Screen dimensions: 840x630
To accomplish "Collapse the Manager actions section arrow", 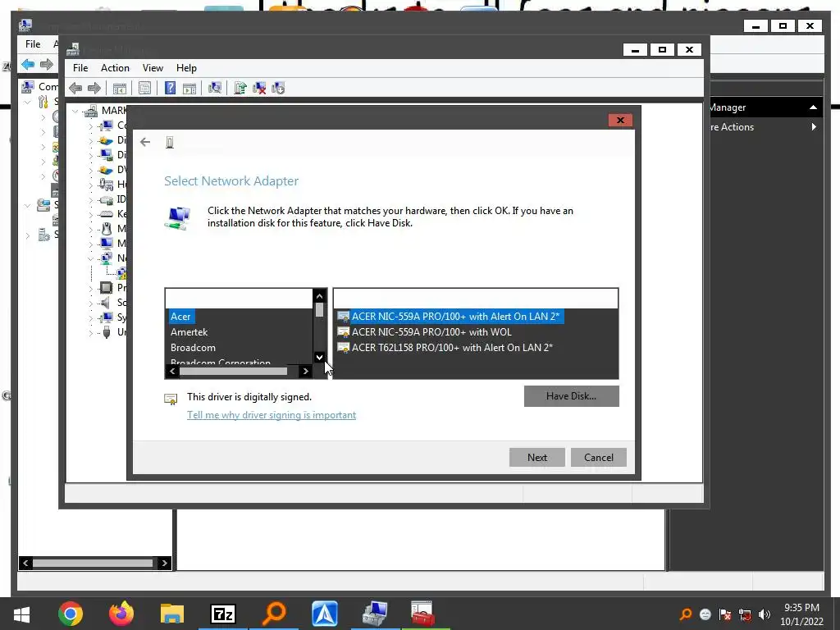I will click(813, 107).
